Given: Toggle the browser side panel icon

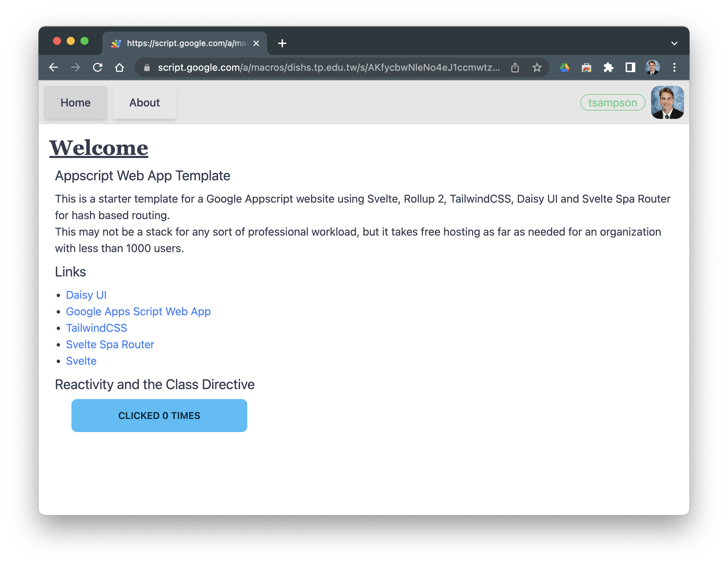Looking at the screenshot, I should [630, 67].
